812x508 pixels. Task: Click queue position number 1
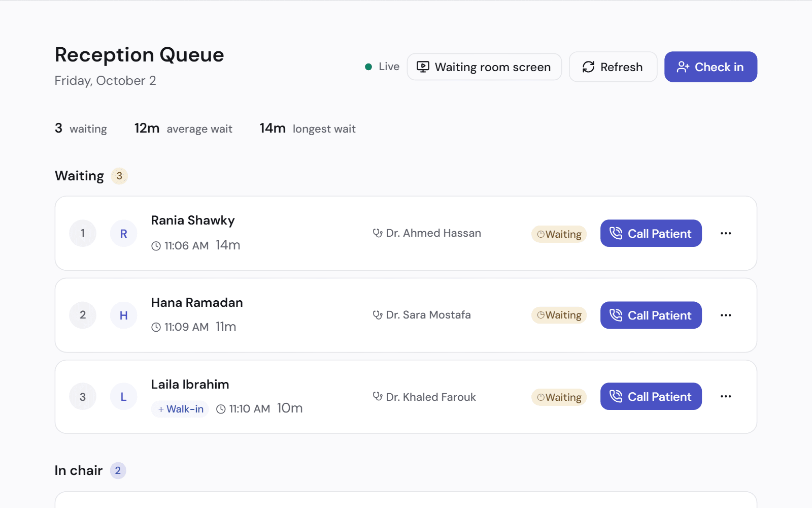[x=83, y=233]
